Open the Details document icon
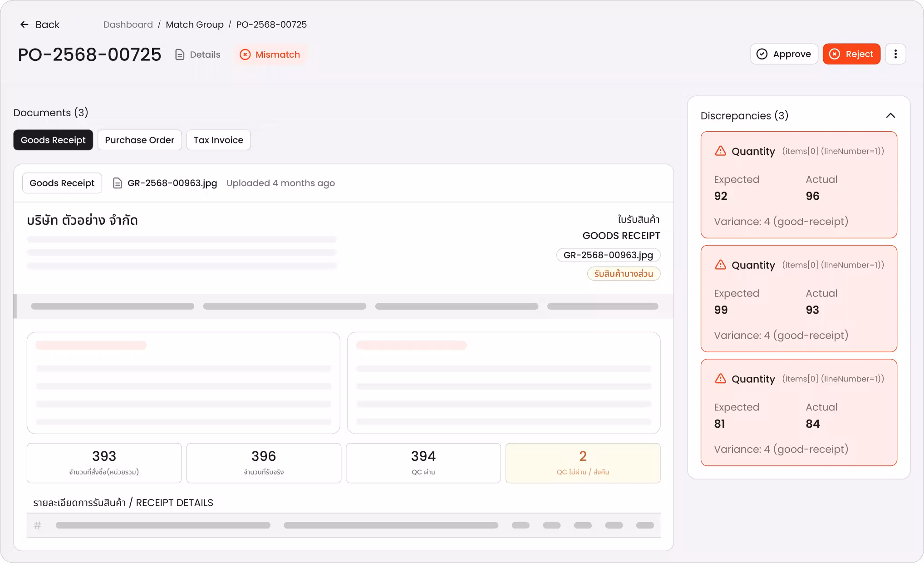The image size is (924, 563). click(x=180, y=54)
